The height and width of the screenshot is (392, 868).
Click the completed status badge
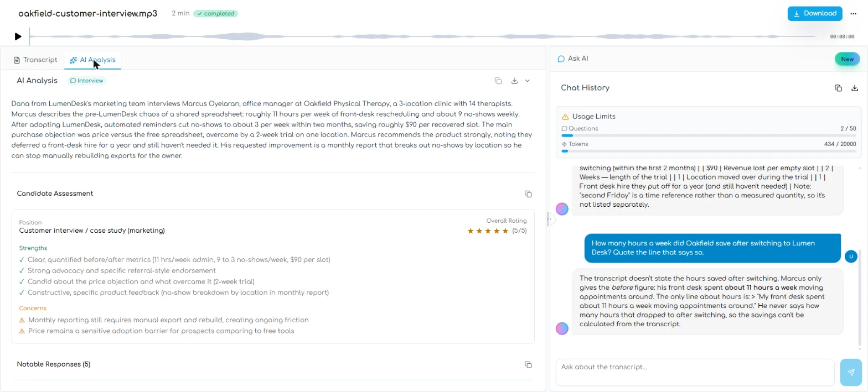(x=215, y=13)
